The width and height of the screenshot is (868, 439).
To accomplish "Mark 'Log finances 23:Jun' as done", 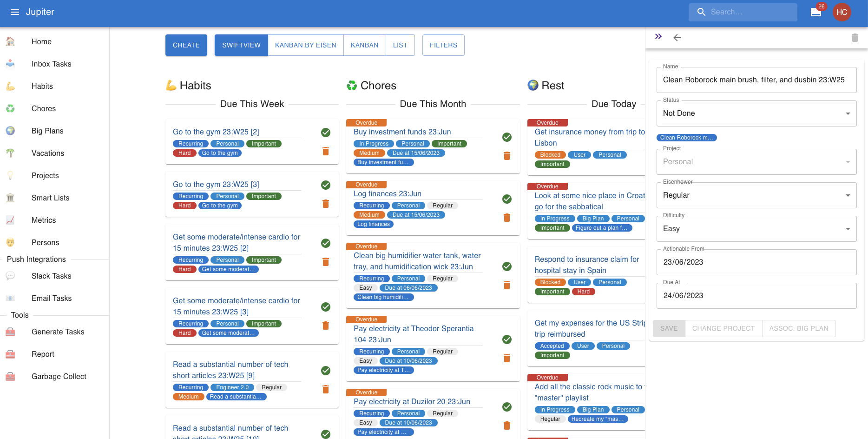I will point(506,199).
